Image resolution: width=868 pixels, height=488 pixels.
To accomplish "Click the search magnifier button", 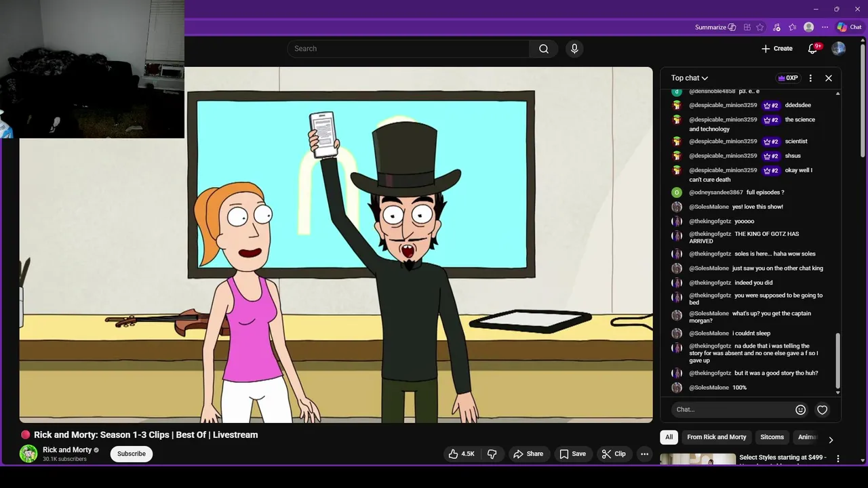I will click(544, 49).
